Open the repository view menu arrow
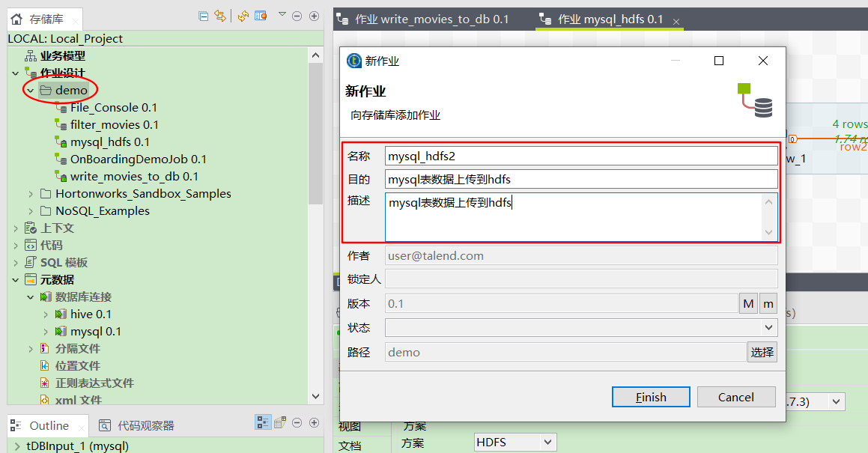868x453 pixels. [x=282, y=16]
